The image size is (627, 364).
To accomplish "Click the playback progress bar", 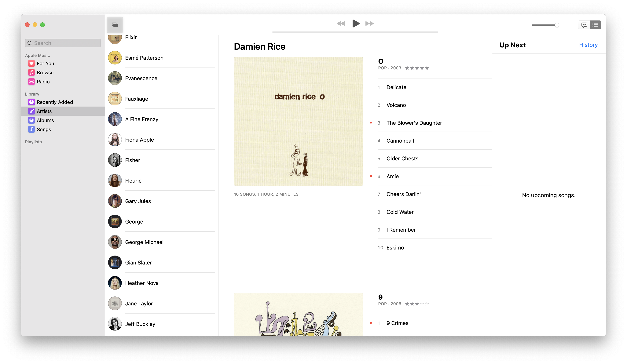I will [355, 32].
